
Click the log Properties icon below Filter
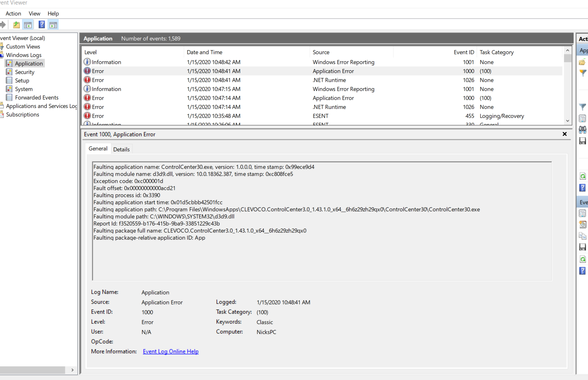point(583,118)
